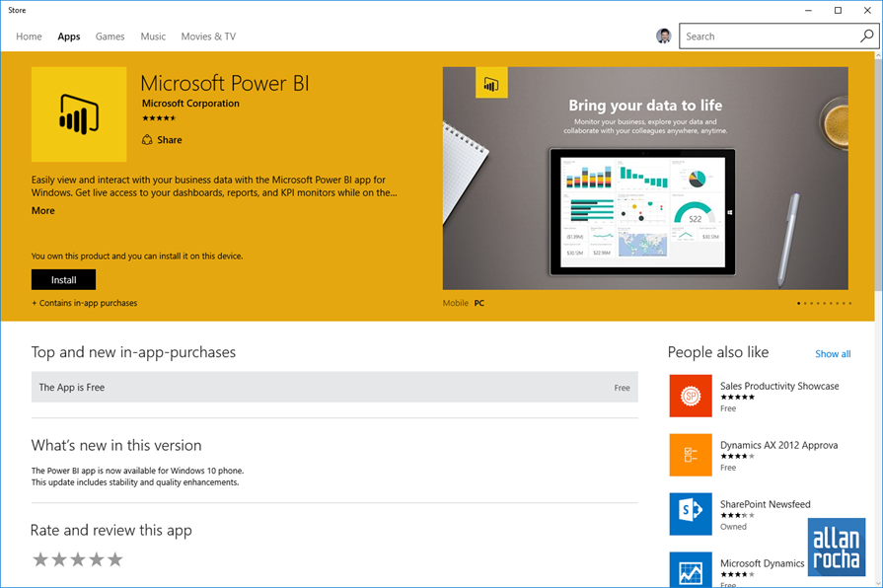The width and height of the screenshot is (883, 588).
Task: Click the Share icon
Action: click(147, 140)
